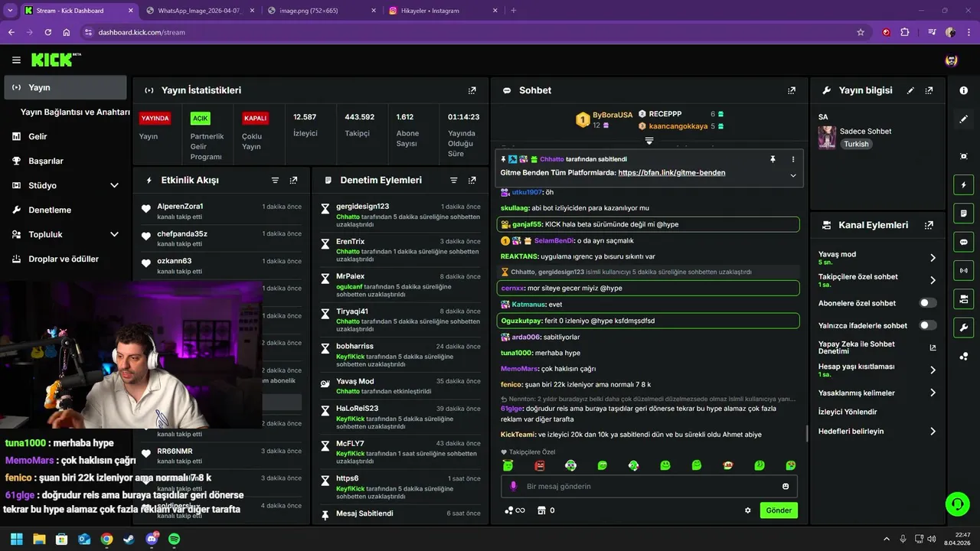Click İzleyici Yönlendir option
Image resolution: width=980 pixels, height=551 pixels.
848,412
